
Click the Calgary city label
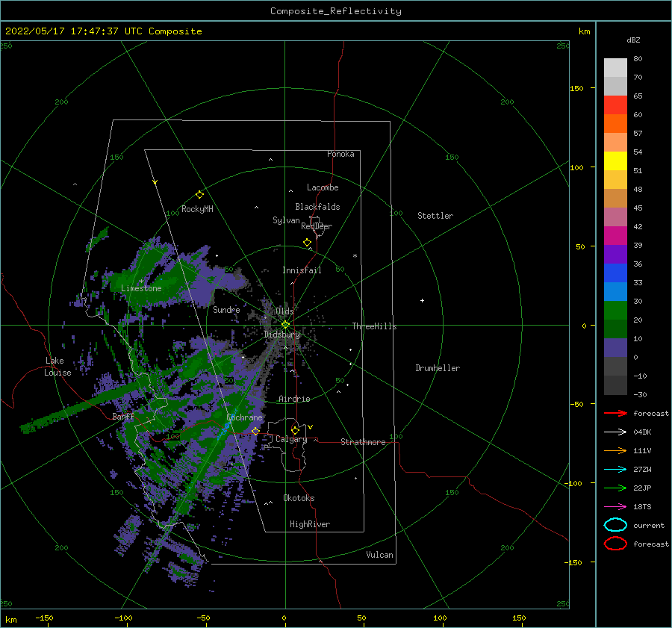291,439
